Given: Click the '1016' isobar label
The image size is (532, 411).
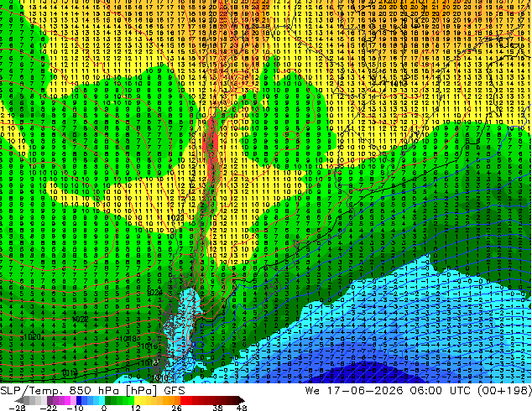Looking at the screenshot, I should [x=149, y=346].
